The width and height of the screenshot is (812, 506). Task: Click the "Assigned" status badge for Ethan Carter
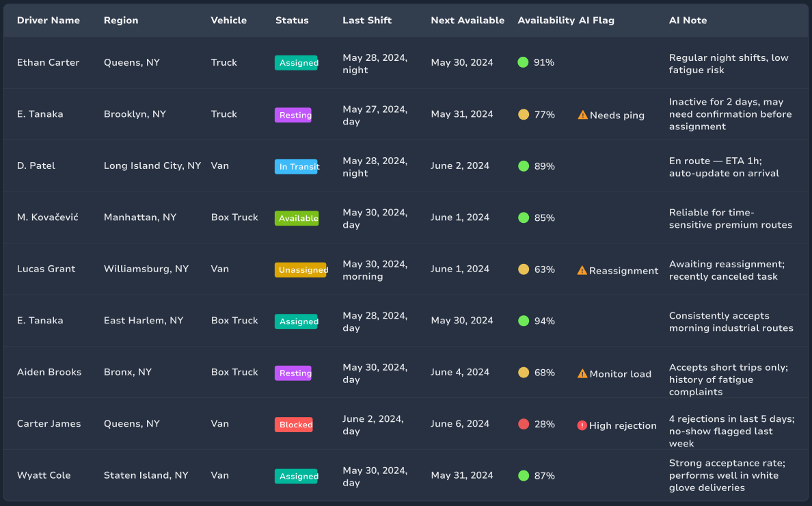pyautogui.click(x=297, y=62)
